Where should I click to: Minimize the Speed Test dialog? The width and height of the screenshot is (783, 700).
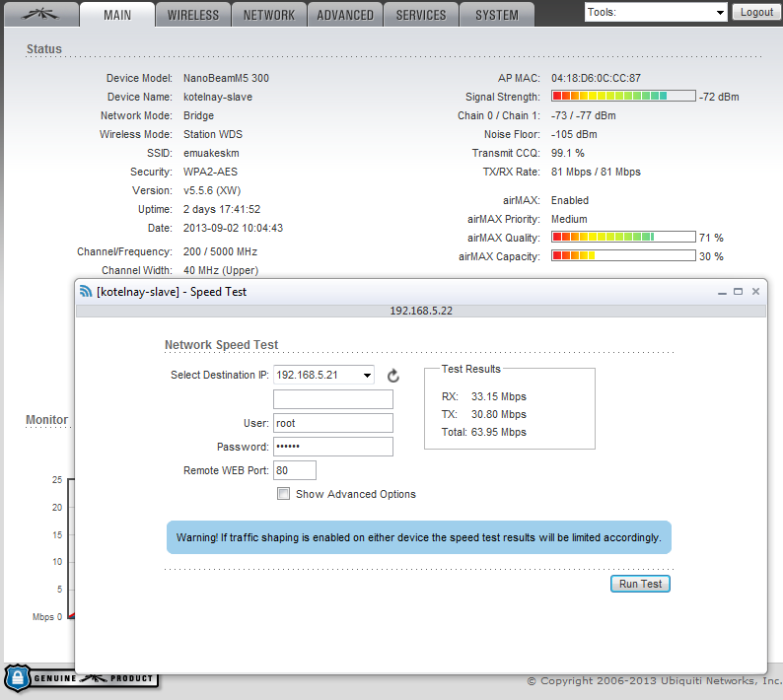point(720,292)
